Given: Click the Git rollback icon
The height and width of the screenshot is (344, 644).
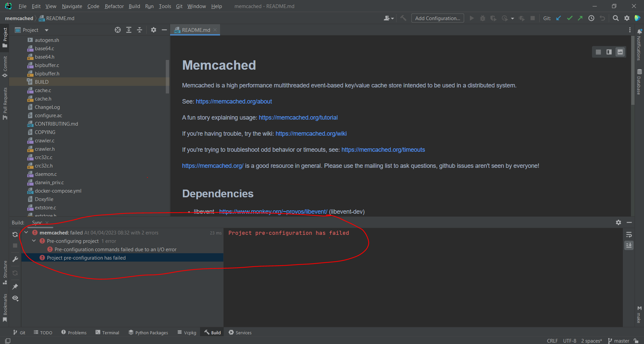Looking at the screenshot, I should pos(602,18).
